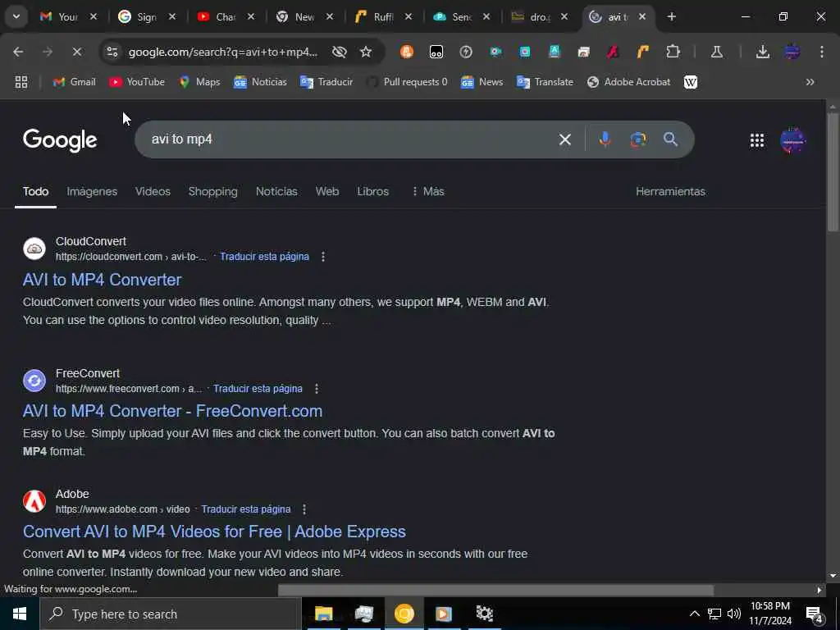840x630 pixels.
Task: Open site information icon in address bar
Action: (112, 52)
